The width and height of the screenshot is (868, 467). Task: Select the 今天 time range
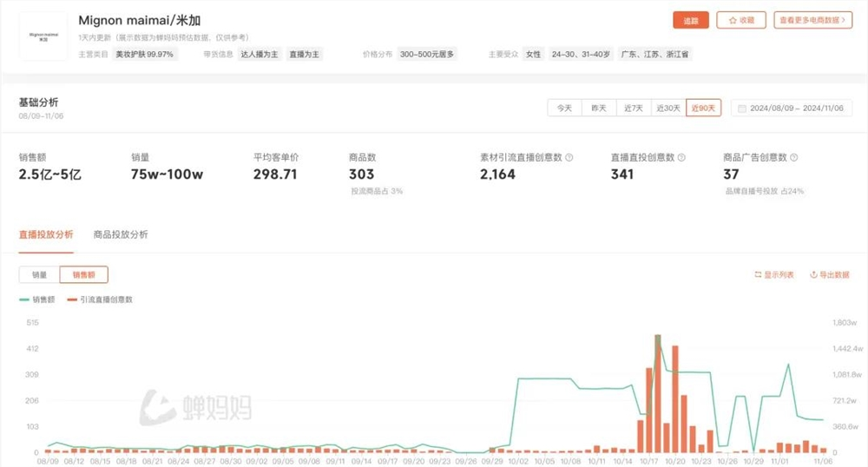tap(564, 108)
